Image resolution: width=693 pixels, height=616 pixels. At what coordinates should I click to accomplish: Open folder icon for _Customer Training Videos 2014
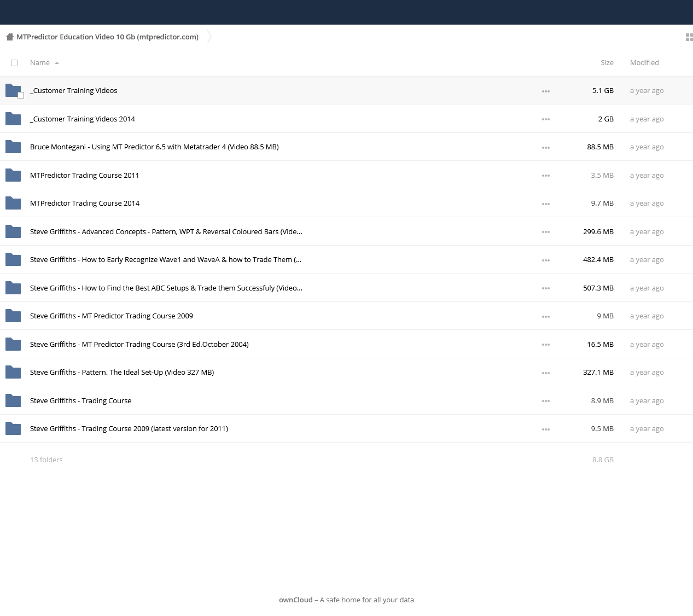(x=13, y=119)
